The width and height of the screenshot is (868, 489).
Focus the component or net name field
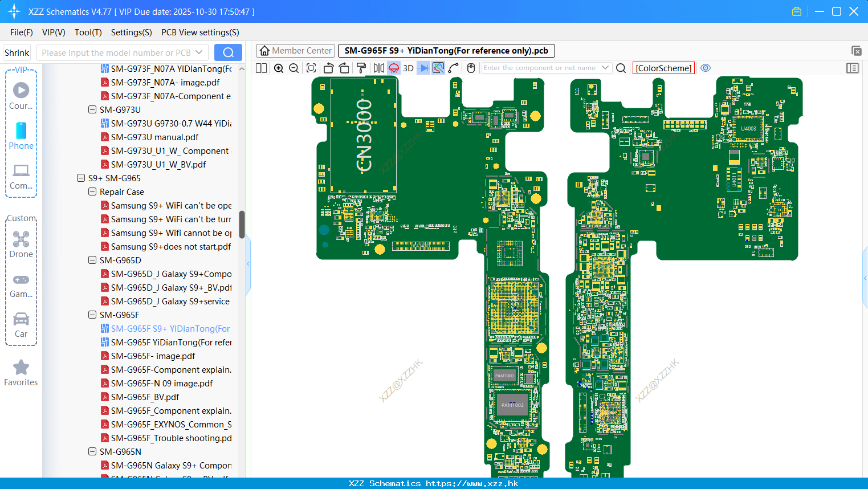click(x=540, y=68)
